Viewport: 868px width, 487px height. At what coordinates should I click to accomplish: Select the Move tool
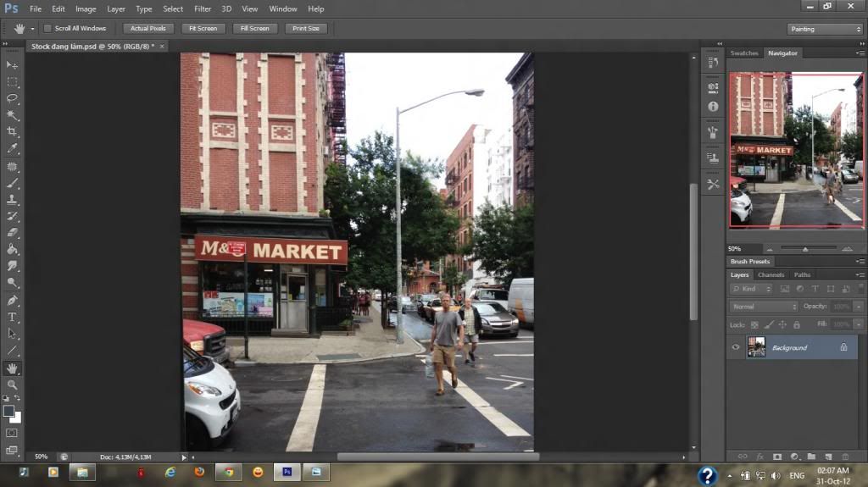tap(12, 65)
